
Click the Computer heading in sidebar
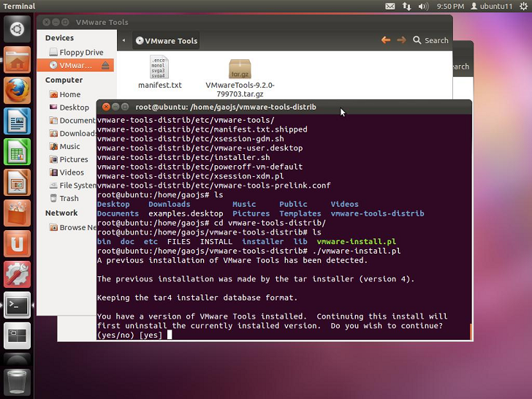[x=64, y=80]
